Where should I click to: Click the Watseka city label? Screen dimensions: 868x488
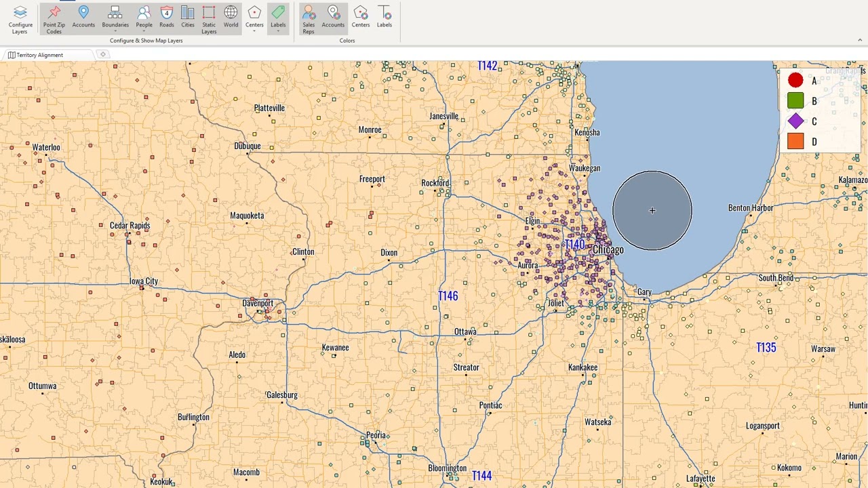(x=597, y=422)
